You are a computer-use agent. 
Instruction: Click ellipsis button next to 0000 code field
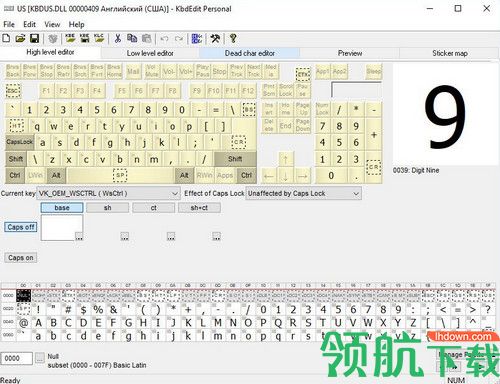pyautogui.click(x=40, y=358)
